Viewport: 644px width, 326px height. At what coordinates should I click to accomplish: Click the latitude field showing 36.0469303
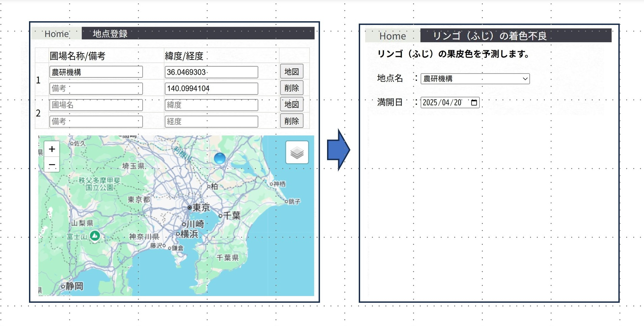tap(211, 72)
